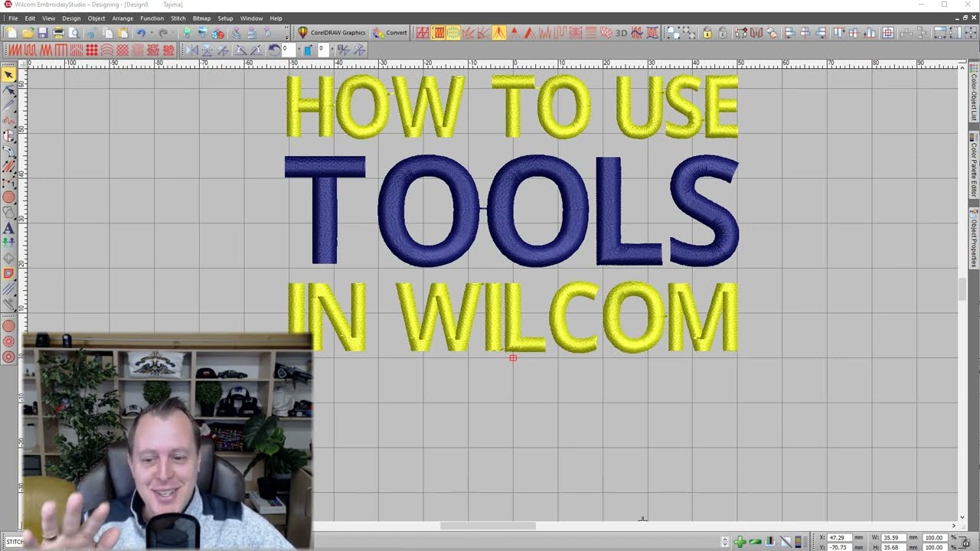This screenshot has width=980, height=551.
Task: Unlock all objects with open padlock
Action: [723, 33]
